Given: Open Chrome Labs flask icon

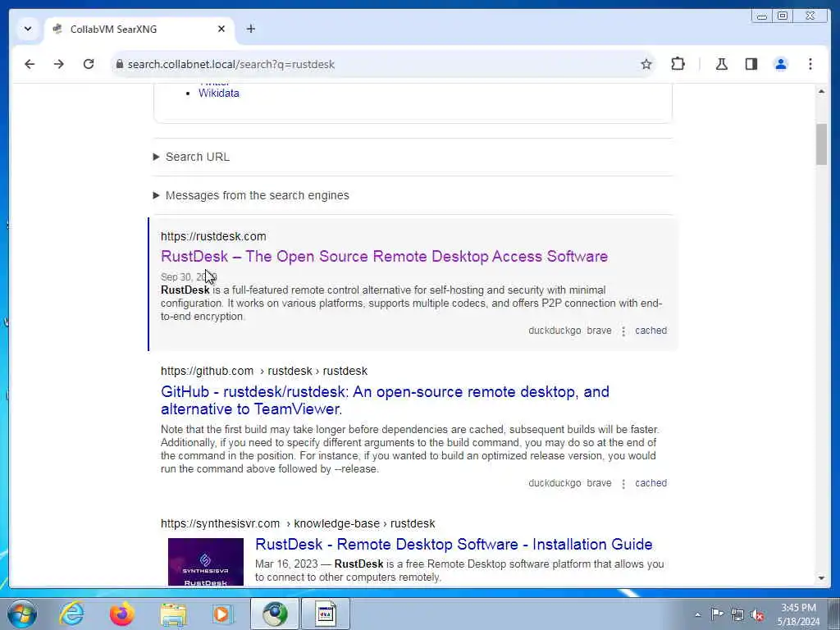Looking at the screenshot, I should (x=722, y=64).
